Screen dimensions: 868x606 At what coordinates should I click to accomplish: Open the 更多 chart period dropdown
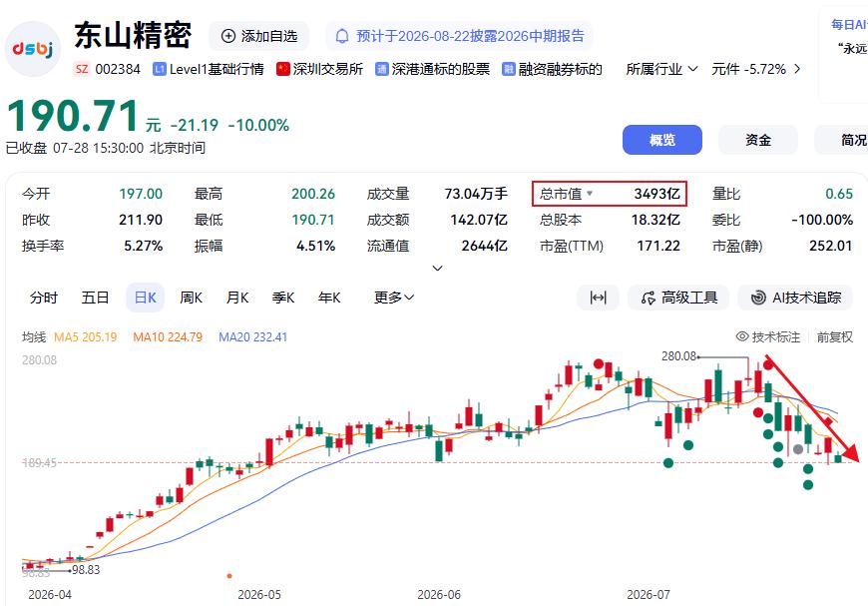(x=393, y=298)
